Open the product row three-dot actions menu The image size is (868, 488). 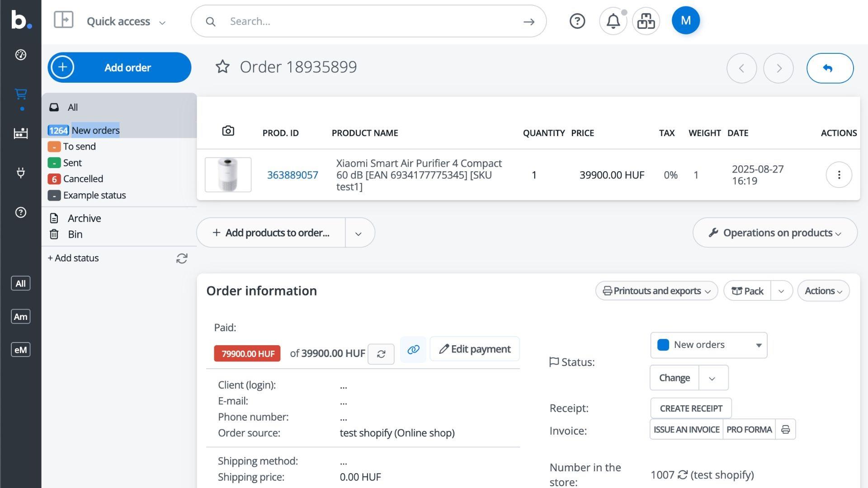click(839, 175)
